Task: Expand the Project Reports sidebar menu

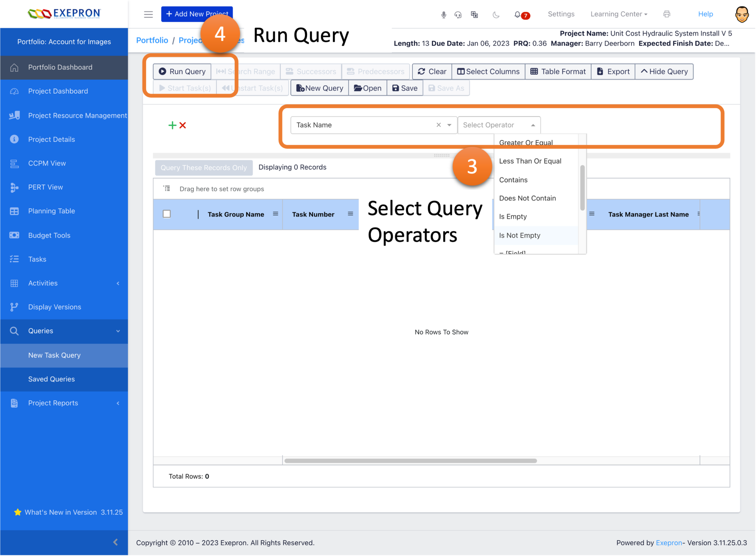Action: 64,403
